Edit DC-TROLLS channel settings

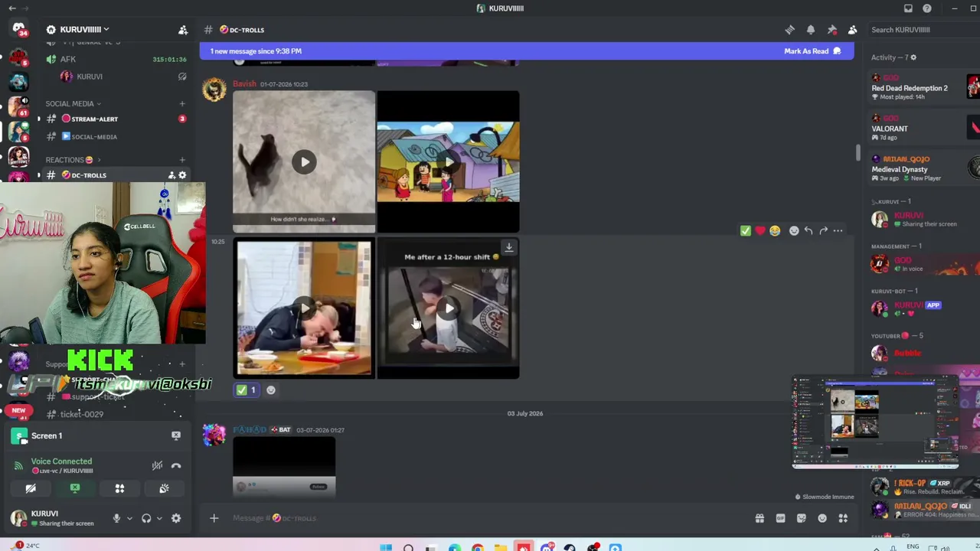pyautogui.click(x=182, y=175)
